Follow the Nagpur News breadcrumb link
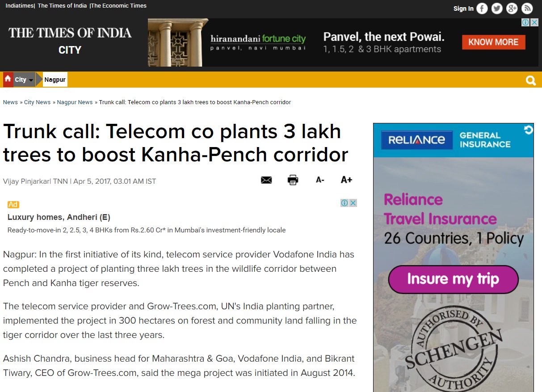Image resolution: width=542 pixels, height=392 pixels. tap(75, 102)
